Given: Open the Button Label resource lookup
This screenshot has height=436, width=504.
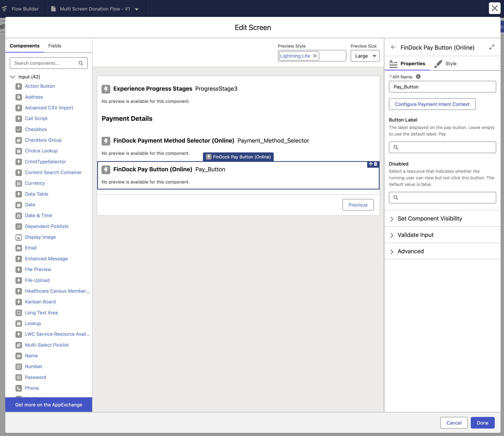Looking at the screenshot, I should (x=442, y=148).
